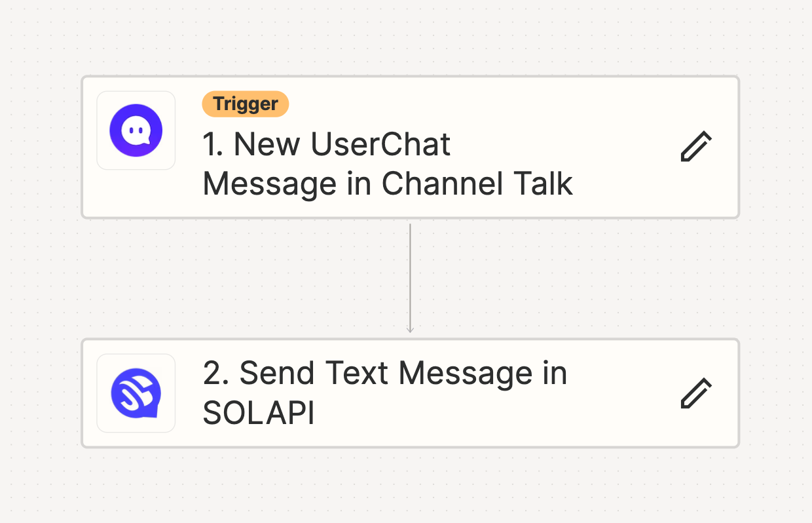Screen dimensions: 812x523
Task: Edit step 2 using its pencil icon
Action: pos(696,393)
